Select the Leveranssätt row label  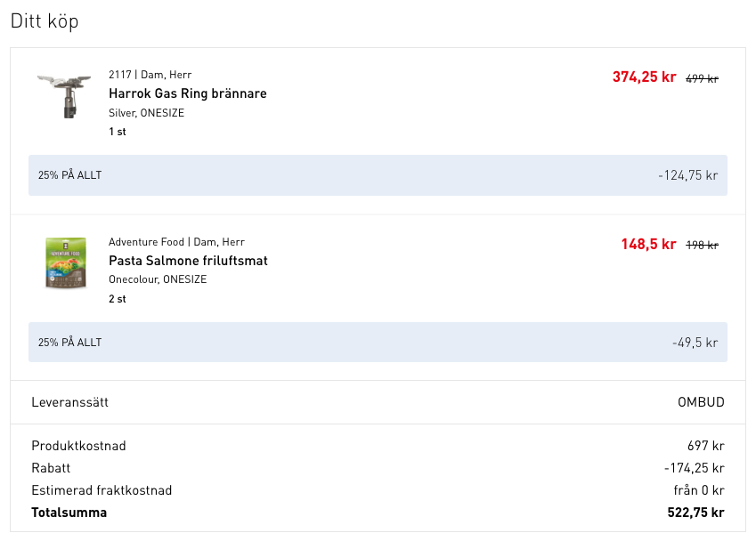coord(69,402)
